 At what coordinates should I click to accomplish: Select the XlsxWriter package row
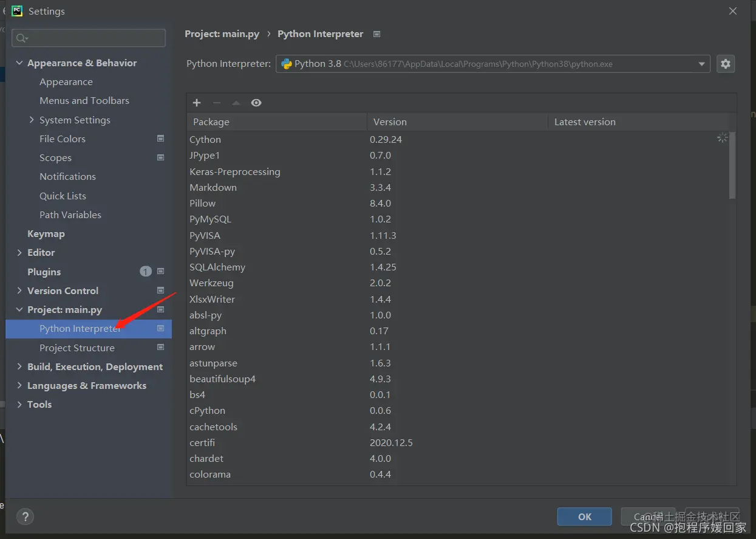tap(458, 299)
